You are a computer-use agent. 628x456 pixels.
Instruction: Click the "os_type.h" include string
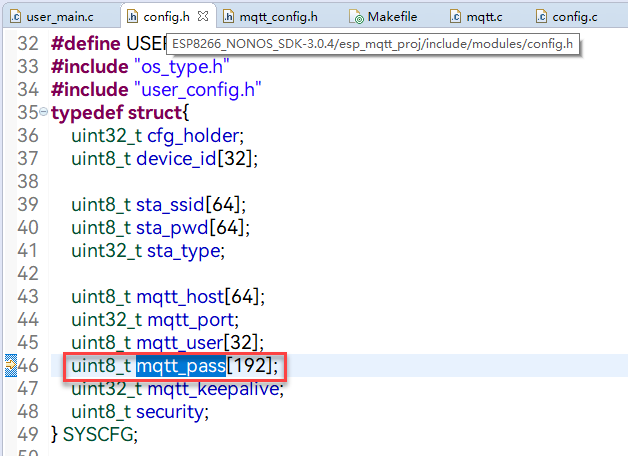point(182,66)
